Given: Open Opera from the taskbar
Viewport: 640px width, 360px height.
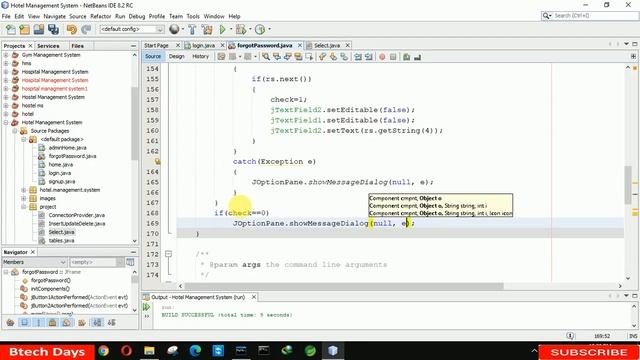Looking at the screenshot, I should coord(126,351).
